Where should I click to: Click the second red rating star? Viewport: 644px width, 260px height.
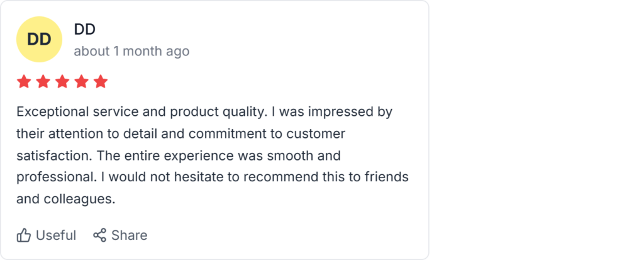click(43, 82)
